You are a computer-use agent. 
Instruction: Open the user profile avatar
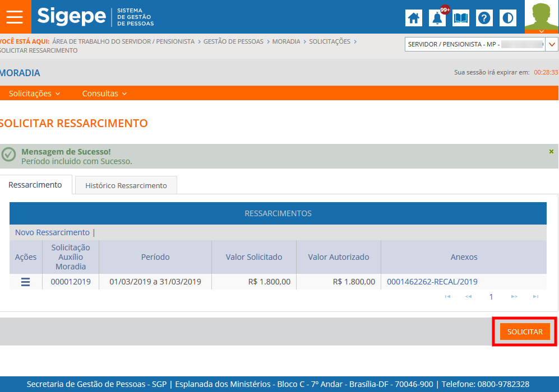click(x=541, y=17)
